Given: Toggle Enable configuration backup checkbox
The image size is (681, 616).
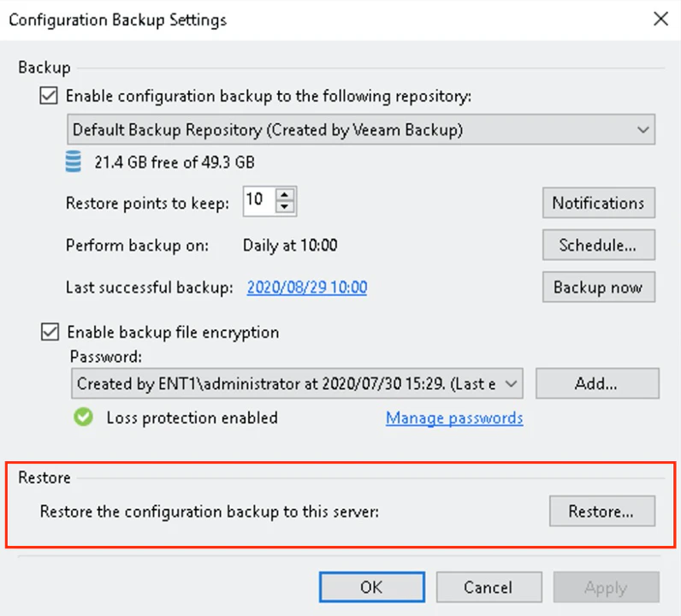Looking at the screenshot, I should pyautogui.click(x=49, y=96).
